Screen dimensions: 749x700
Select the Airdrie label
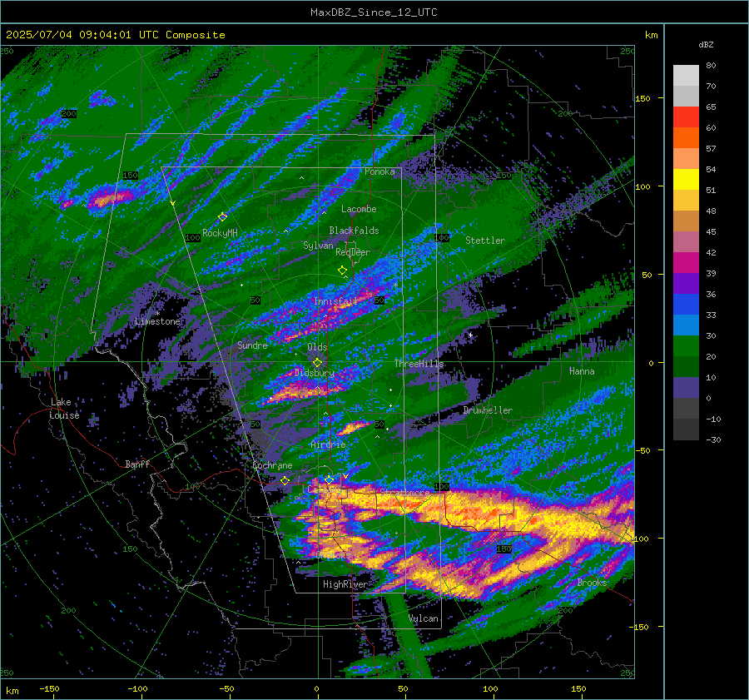pyautogui.click(x=328, y=444)
